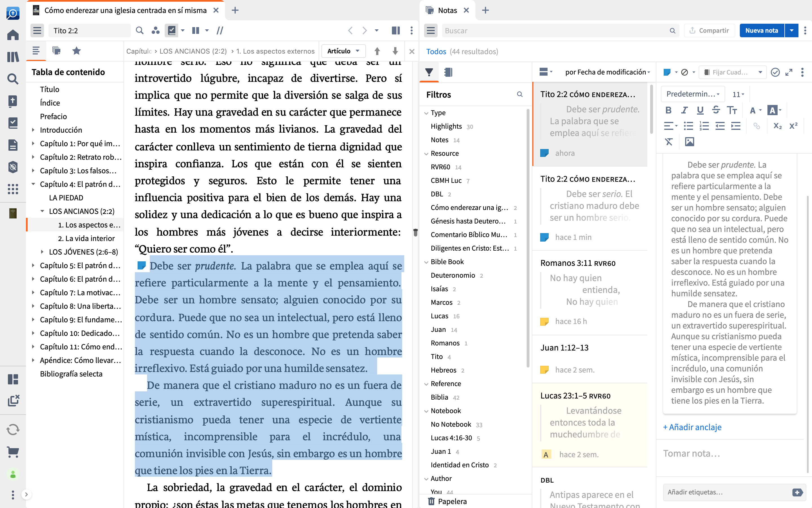This screenshot has width=812, height=508.
Task: Click the Añadir anclaje link
Action: (x=692, y=427)
